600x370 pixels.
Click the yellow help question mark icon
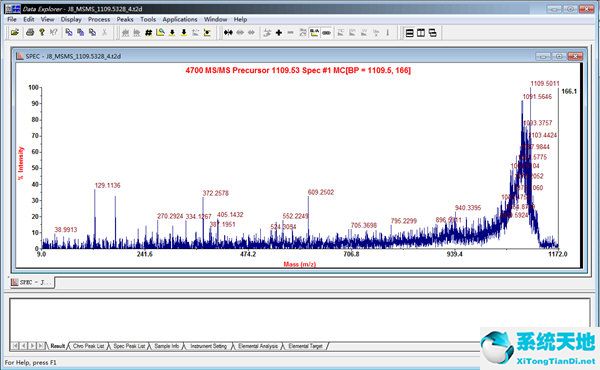(42, 33)
